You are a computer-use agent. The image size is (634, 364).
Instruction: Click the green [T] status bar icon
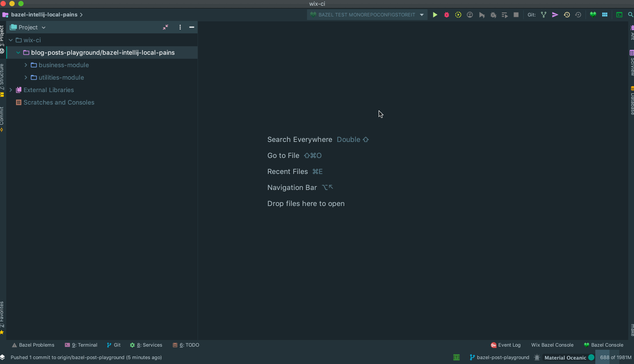[456, 357]
